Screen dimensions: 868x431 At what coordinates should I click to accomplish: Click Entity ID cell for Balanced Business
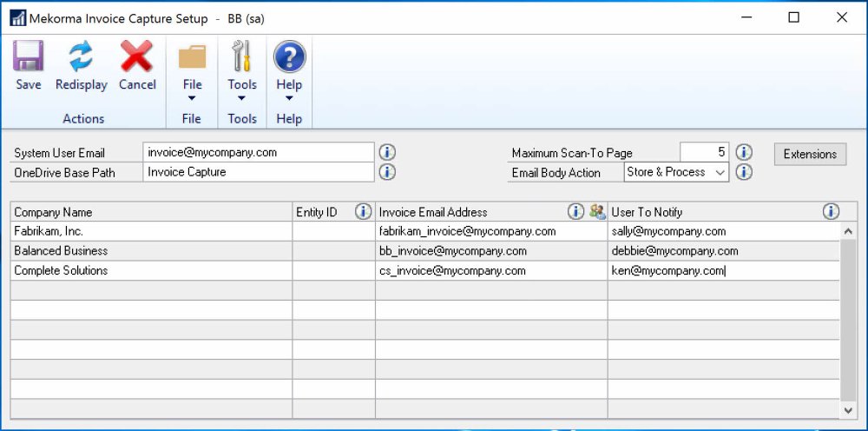334,251
